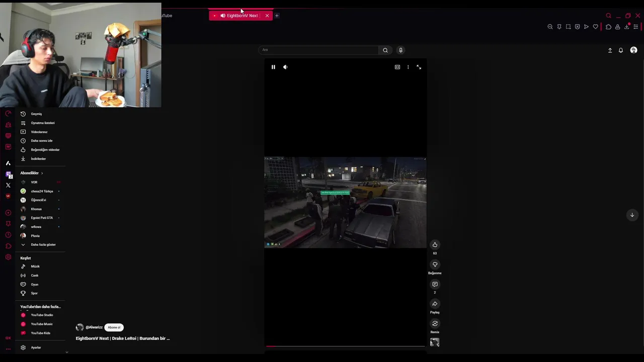
Task: Open Videolarınız in the sidebar
Action: coord(40,132)
